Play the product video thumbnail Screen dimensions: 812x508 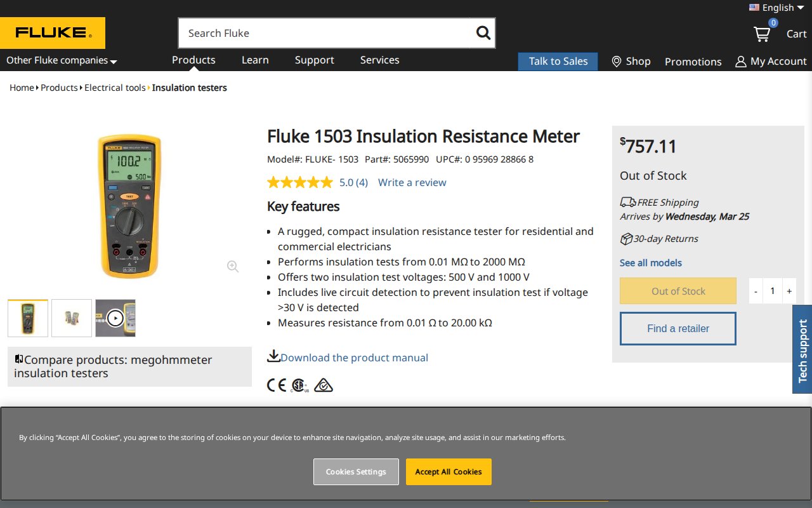pos(115,318)
